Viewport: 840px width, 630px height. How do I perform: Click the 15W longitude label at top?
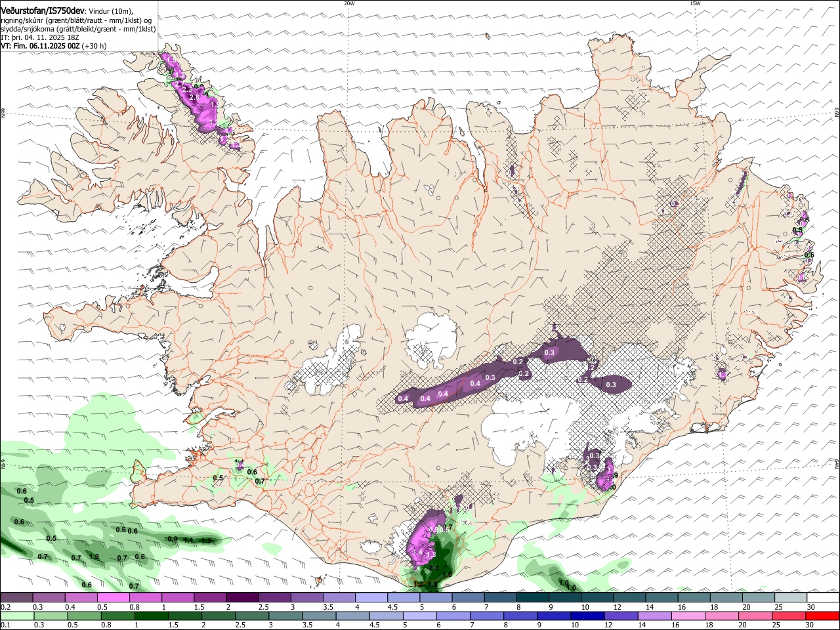(x=695, y=3)
